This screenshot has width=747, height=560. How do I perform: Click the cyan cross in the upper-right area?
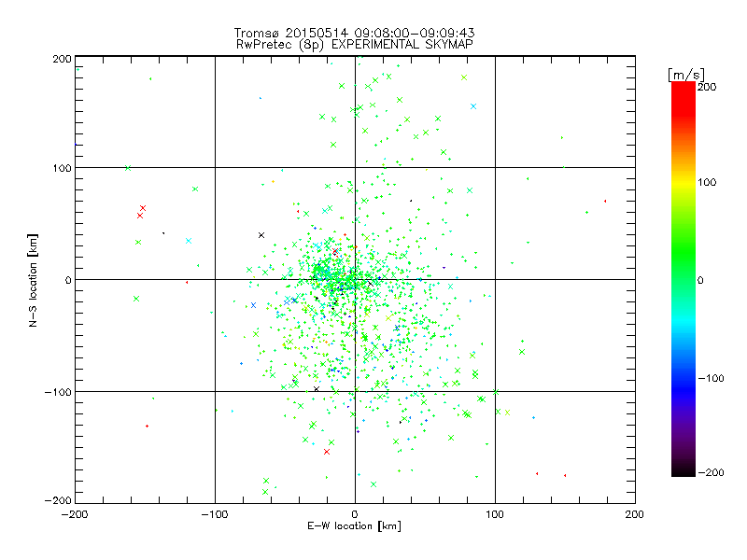pos(473,106)
